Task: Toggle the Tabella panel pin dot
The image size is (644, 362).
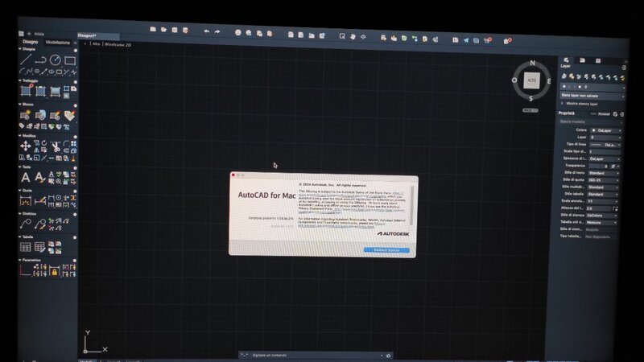Action: [74, 237]
